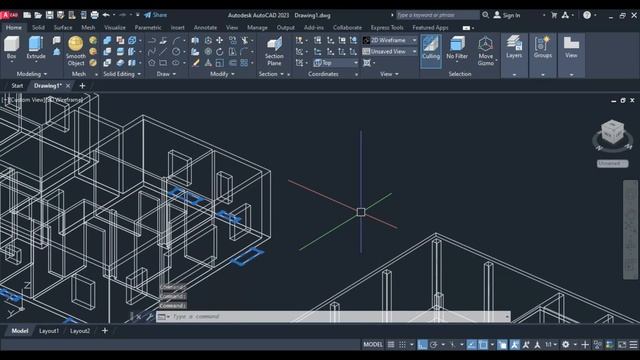The height and width of the screenshot is (360, 640).
Task: Click the keyword search input field
Action: pyautogui.click(x=438, y=15)
